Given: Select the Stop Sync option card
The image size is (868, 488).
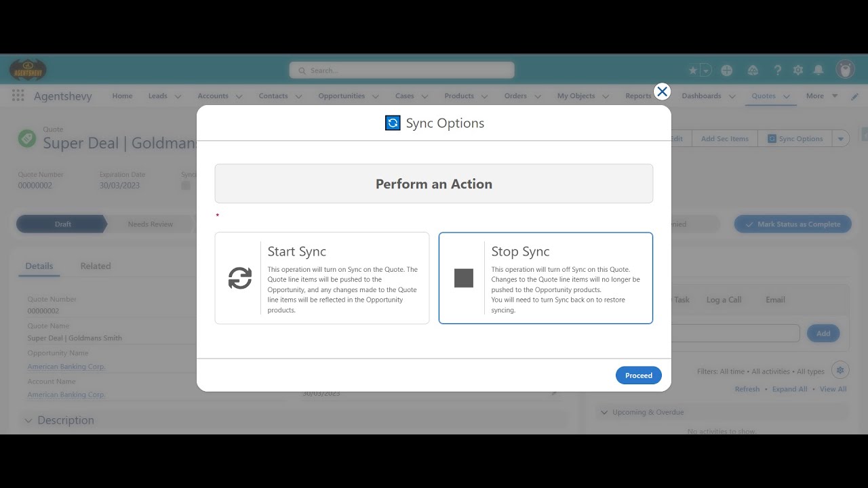Looking at the screenshot, I should [546, 278].
